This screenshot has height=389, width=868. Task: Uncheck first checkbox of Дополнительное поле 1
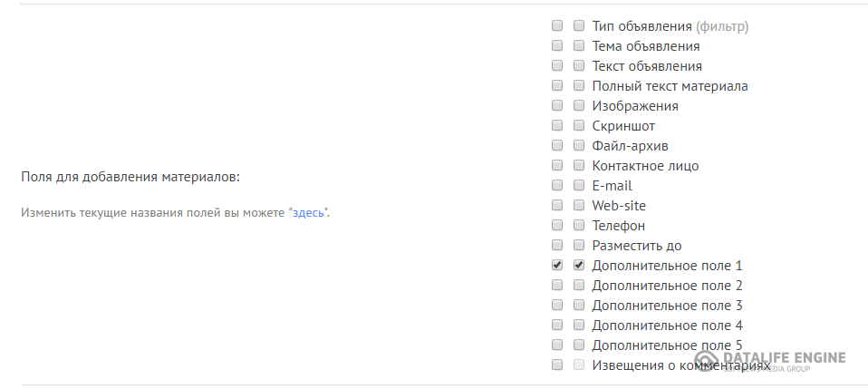tap(557, 265)
